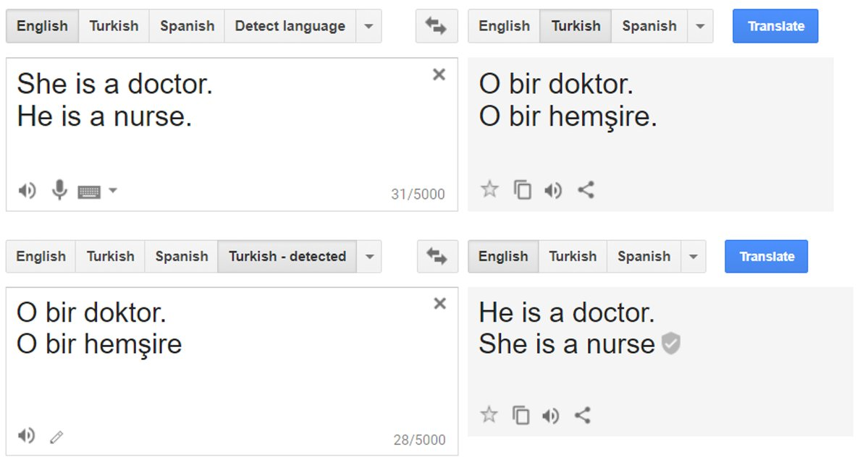Star the 'O bir hemşire' translation to save
The height and width of the screenshot is (465, 868).
click(x=489, y=190)
